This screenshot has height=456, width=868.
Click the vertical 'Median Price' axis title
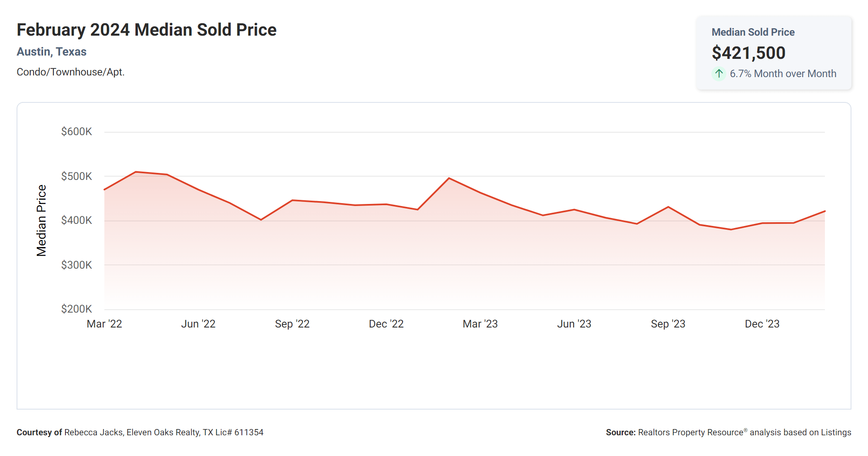coord(41,221)
